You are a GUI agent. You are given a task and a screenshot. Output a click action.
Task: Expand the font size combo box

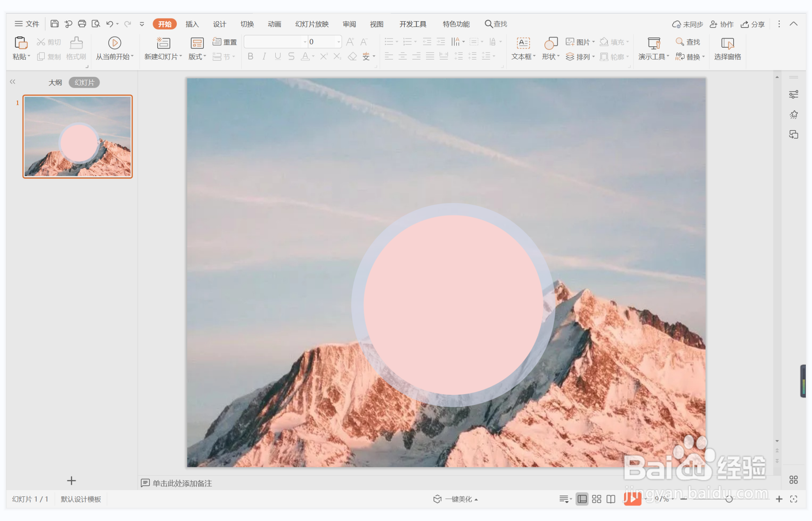click(339, 42)
